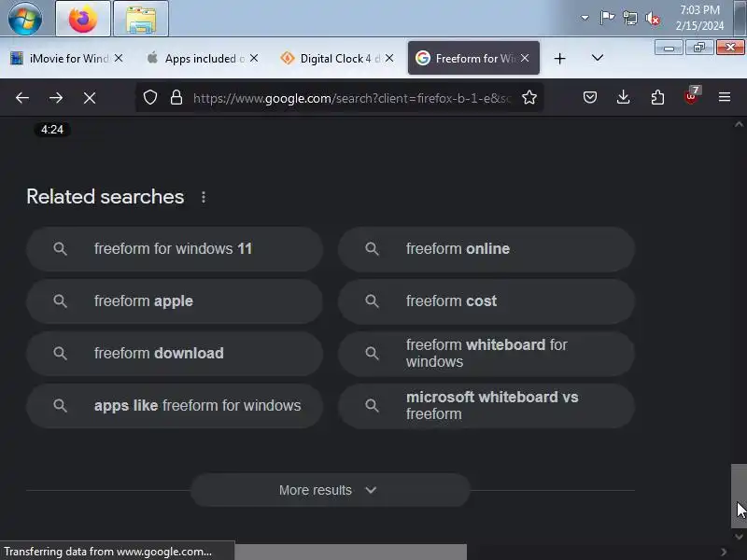Switch to the Apps included tab
This screenshot has height=560, width=747.
tap(202, 59)
